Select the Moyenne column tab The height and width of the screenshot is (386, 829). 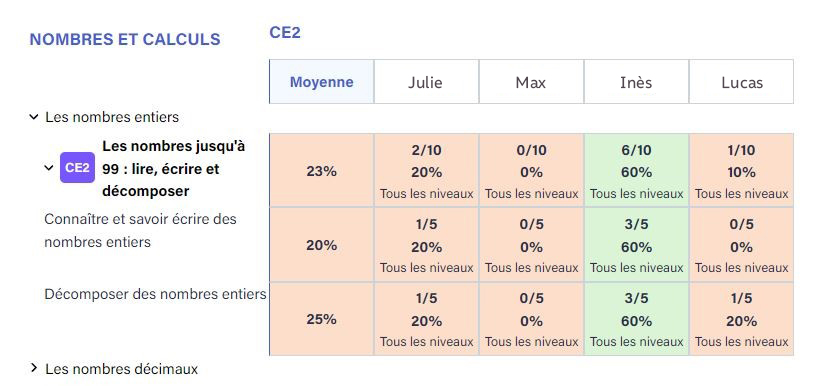(321, 82)
